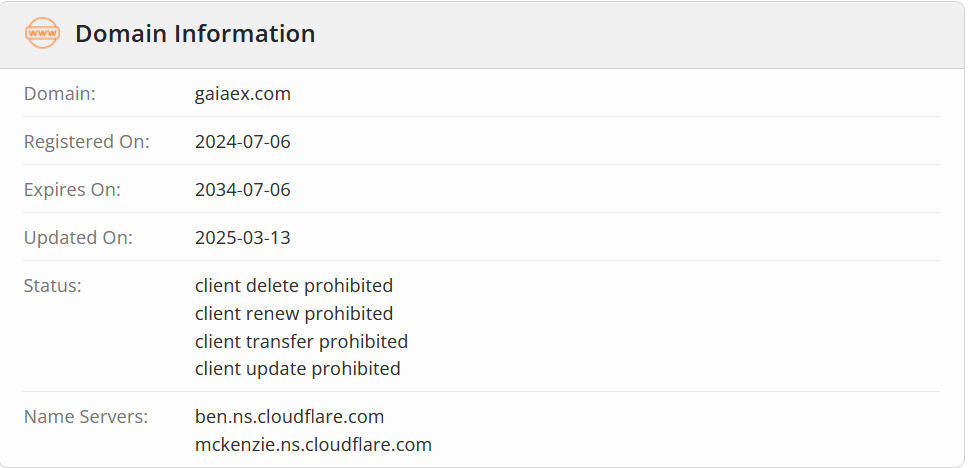
Task: Click the blank area of the gray header bar
Action: [640, 34]
